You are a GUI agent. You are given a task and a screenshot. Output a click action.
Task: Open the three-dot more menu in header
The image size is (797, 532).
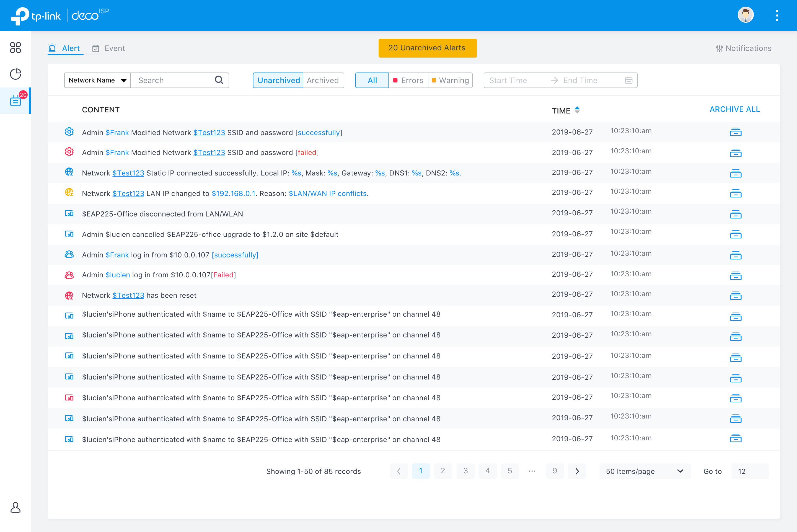pos(777,15)
